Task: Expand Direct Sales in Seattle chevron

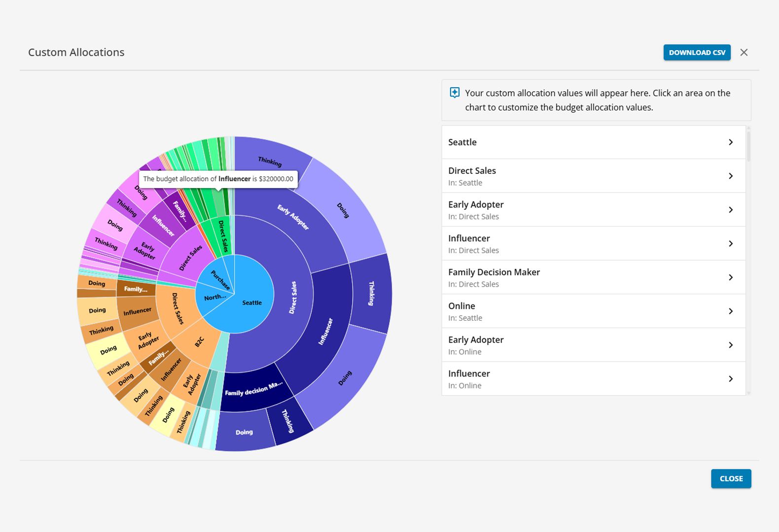Action: [x=731, y=176]
